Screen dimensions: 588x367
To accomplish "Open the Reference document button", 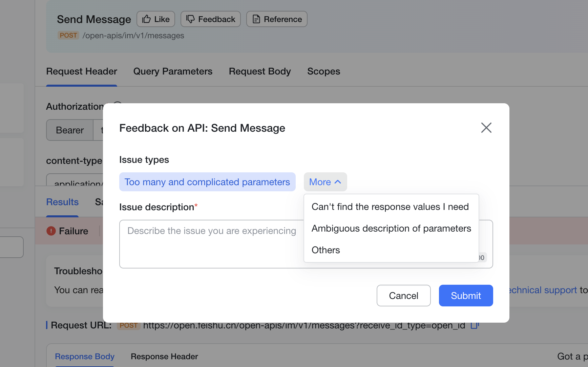I will point(277,19).
